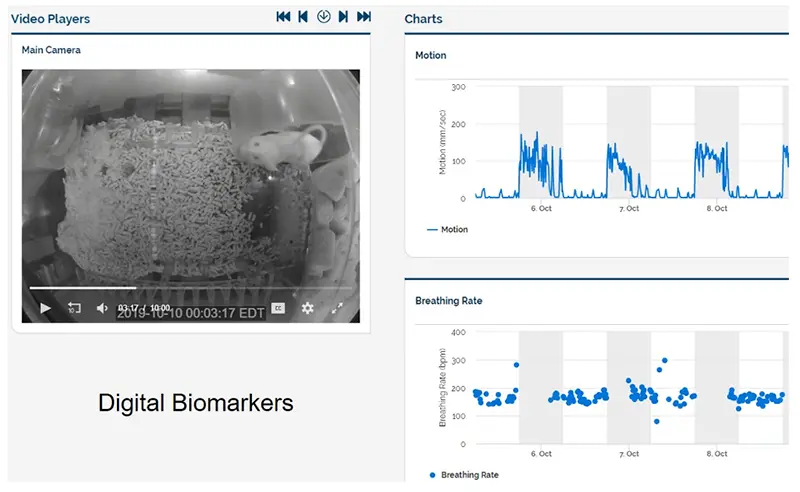Step back one frame in video
The image size is (800, 492).
point(303,17)
